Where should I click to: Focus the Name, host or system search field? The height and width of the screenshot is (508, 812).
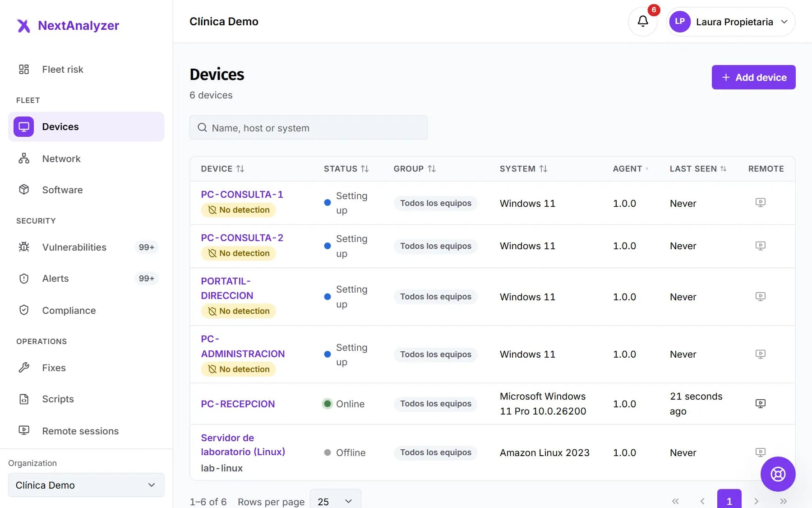(309, 128)
